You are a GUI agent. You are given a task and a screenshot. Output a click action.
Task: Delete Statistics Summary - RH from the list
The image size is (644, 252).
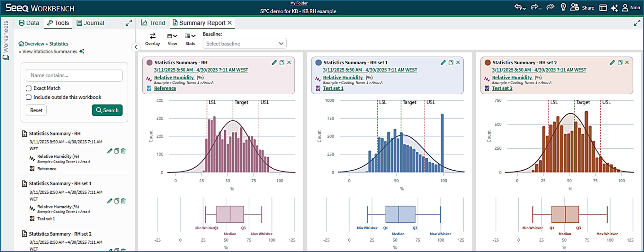point(123,151)
